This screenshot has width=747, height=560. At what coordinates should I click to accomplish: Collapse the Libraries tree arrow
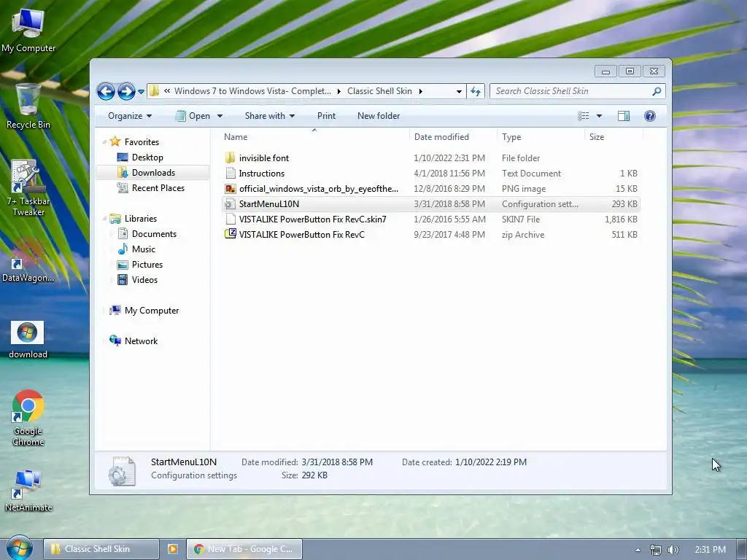pos(104,219)
